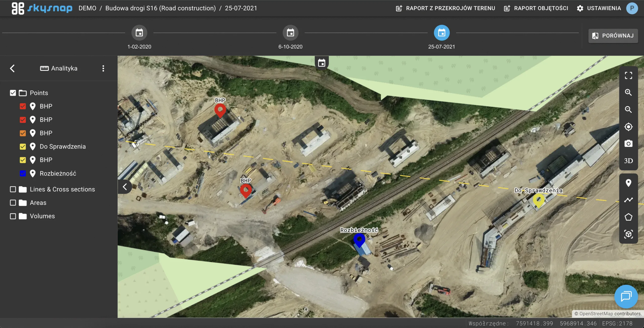Enable the Areas folder checkbox
Screen dimensions: 644x328
click(13, 203)
